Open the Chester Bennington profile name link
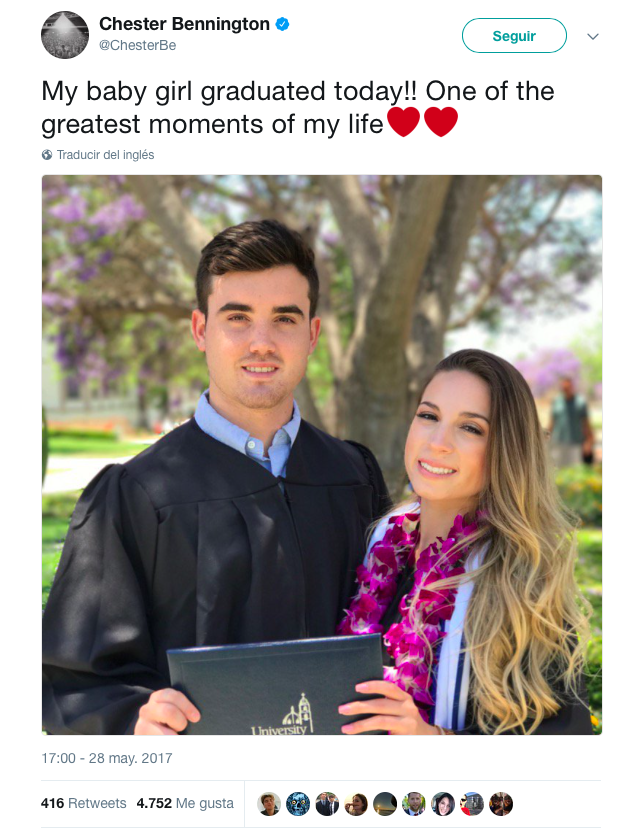This screenshot has width=639, height=839. [x=184, y=24]
